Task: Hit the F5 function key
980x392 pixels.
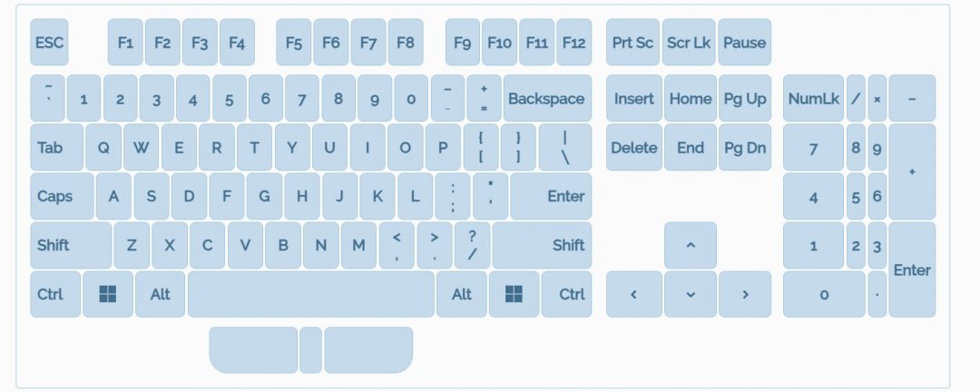Action: (293, 43)
